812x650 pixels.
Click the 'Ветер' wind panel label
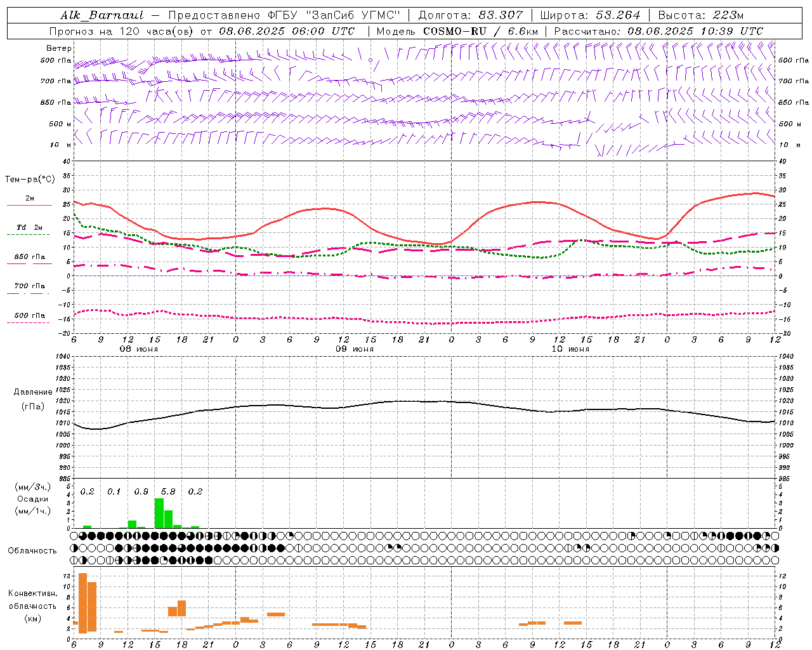[x=59, y=48]
